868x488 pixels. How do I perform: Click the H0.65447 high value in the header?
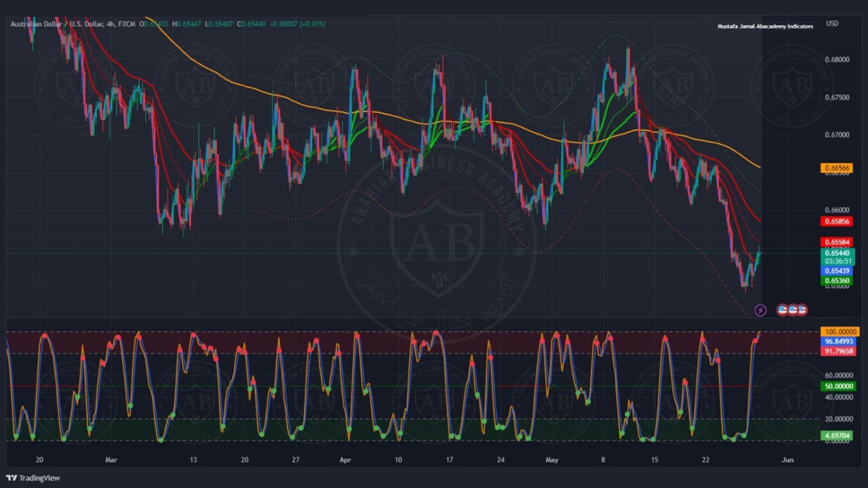point(187,24)
